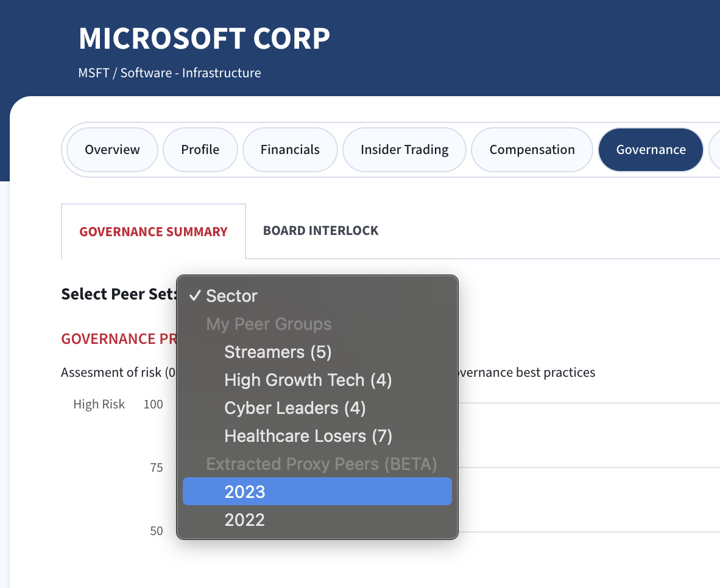This screenshot has width=720, height=588.
Task: Open the Overview tab
Action: pos(112,150)
